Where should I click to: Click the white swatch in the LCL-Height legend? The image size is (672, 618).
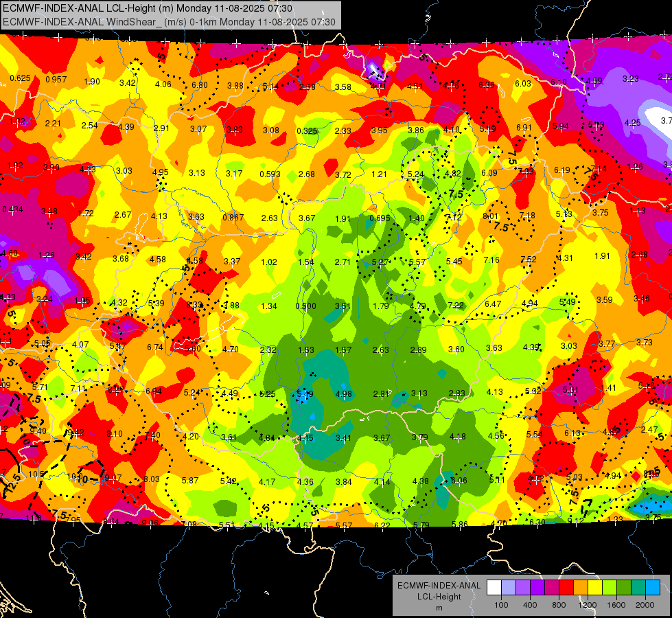point(494,588)
